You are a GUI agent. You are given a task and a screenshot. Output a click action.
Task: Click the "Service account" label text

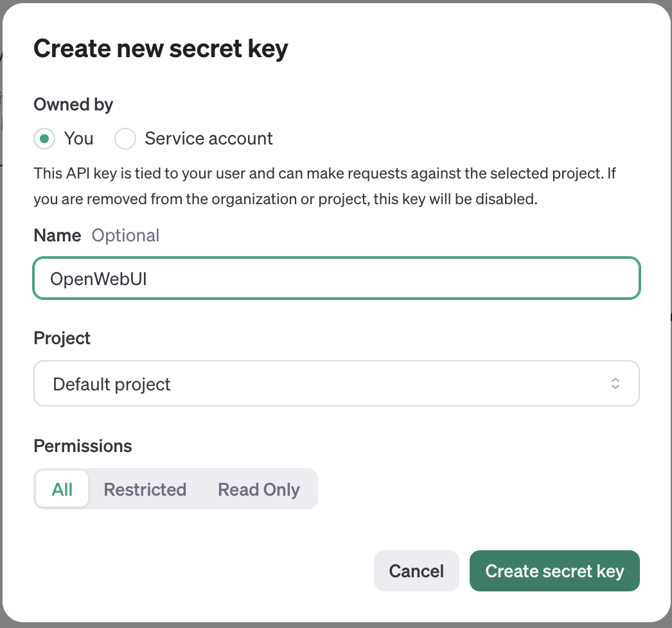pos(209,138)
